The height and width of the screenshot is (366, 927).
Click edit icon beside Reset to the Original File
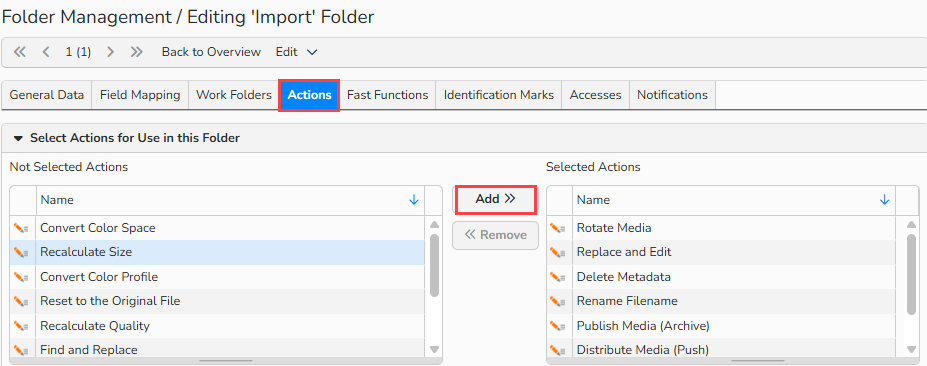[21, 302]
